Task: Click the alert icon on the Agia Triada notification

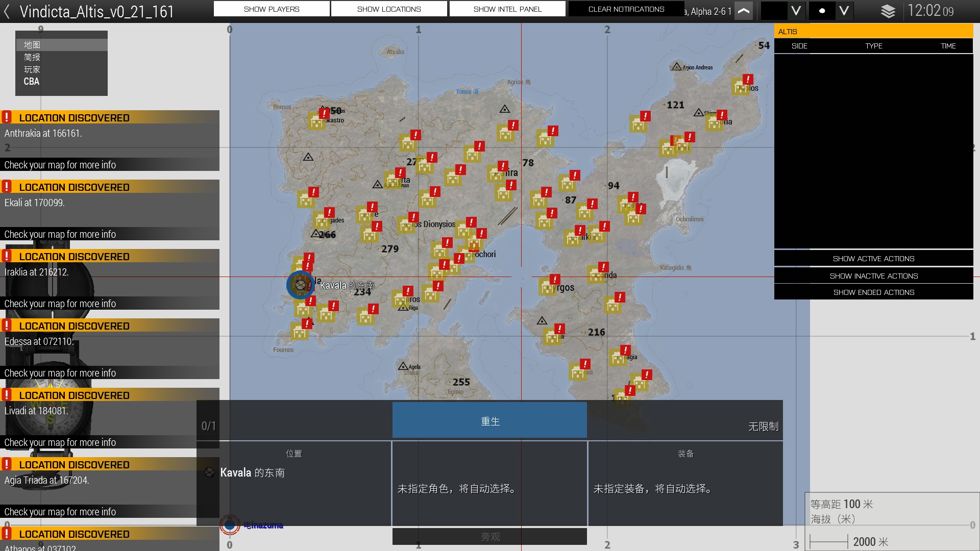Action: click(x=7, y=464)
